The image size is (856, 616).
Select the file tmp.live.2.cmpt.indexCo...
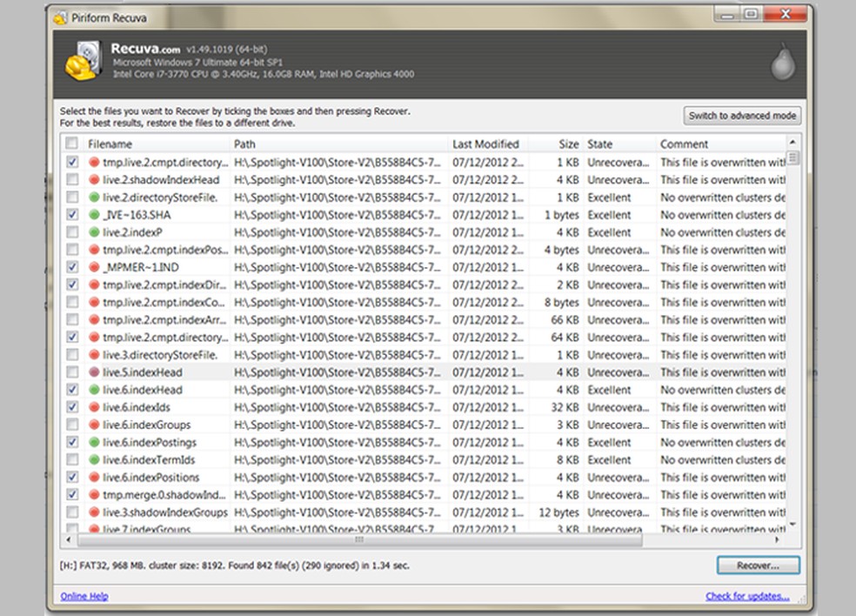[164, 303]
